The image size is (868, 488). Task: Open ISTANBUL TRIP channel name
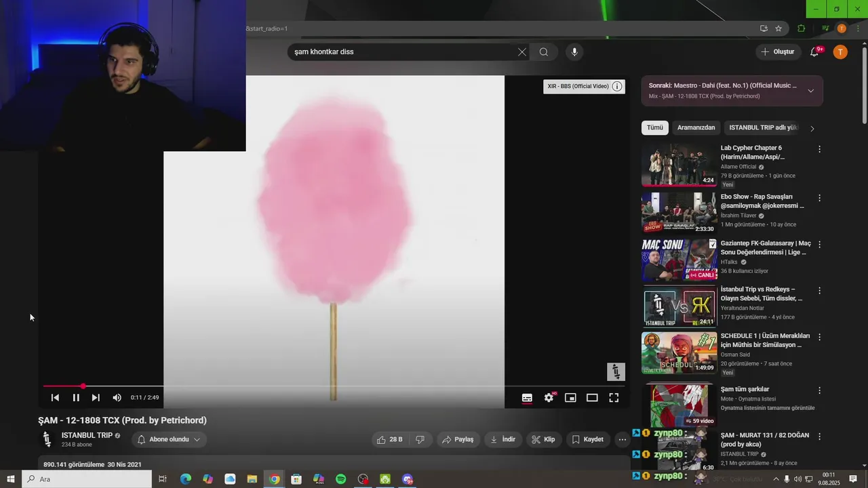[87, 435]
